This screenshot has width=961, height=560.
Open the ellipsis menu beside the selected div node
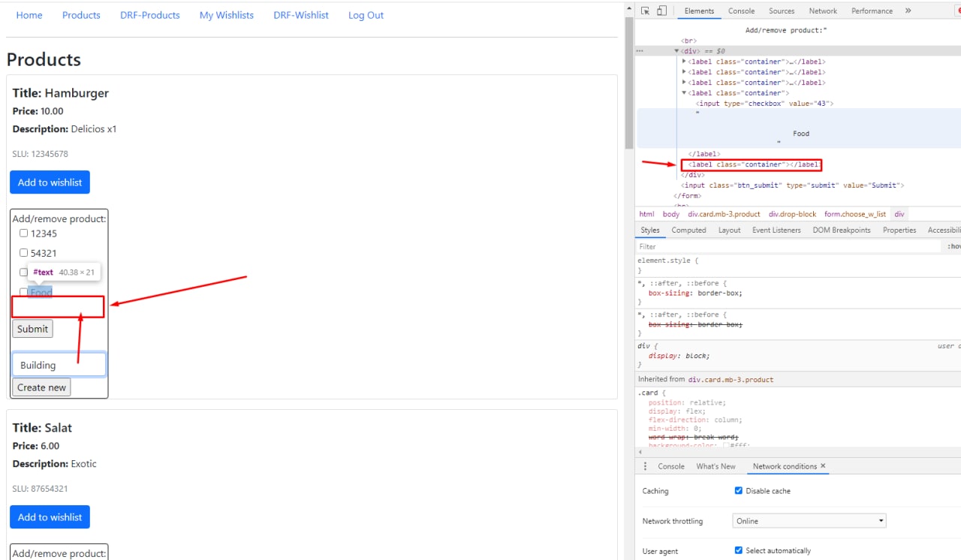(640, 51)
